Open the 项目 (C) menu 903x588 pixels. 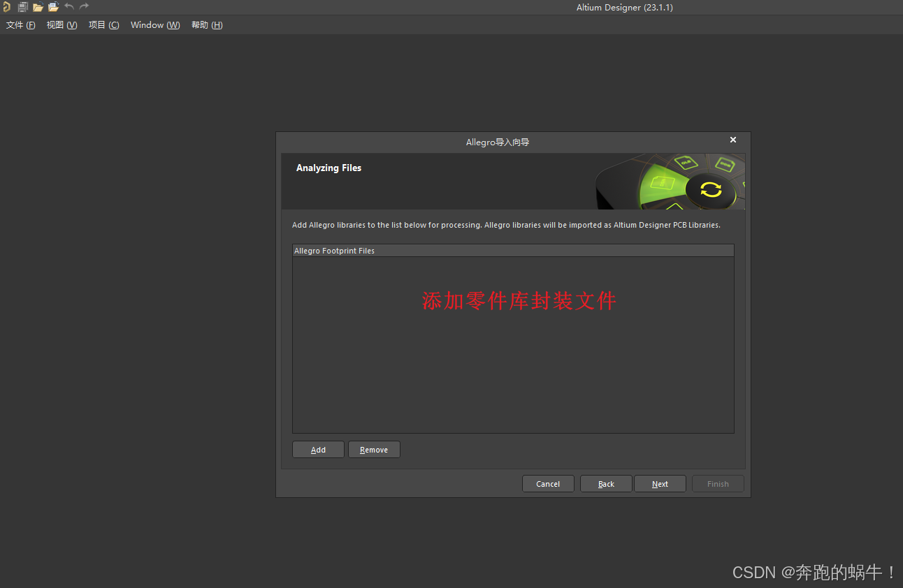tap(103, 25)
